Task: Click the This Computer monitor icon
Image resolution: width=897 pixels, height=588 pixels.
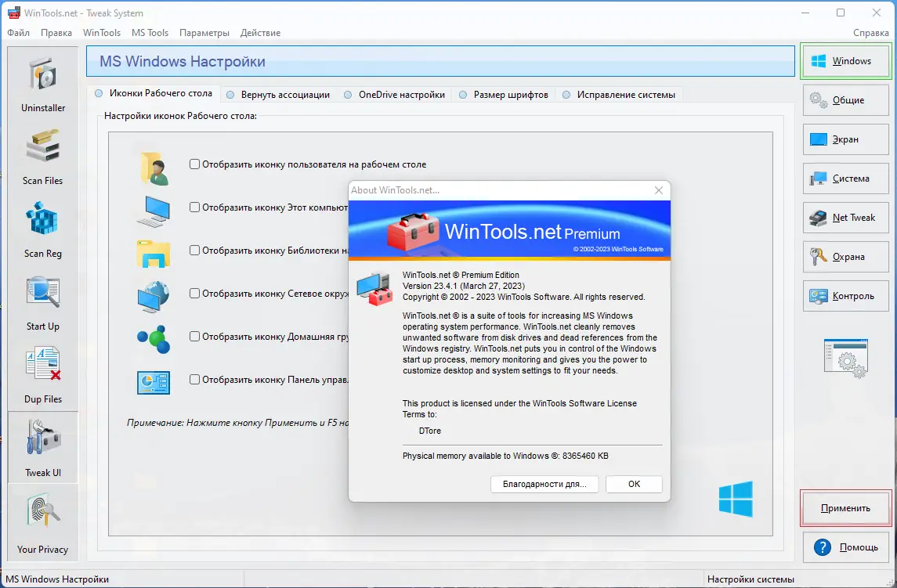Action: pyautogui.click(x=154, y=211)
